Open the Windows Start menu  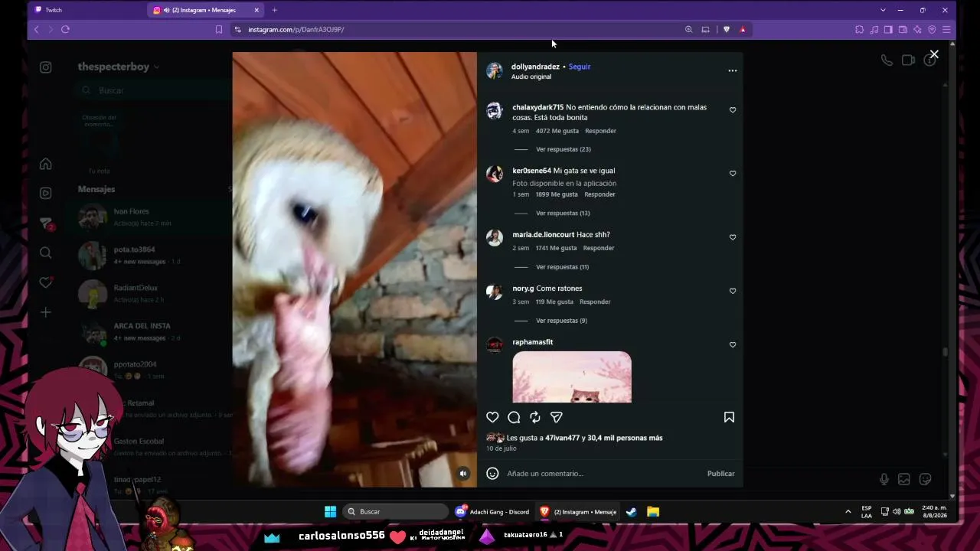(x=330, y=511)
